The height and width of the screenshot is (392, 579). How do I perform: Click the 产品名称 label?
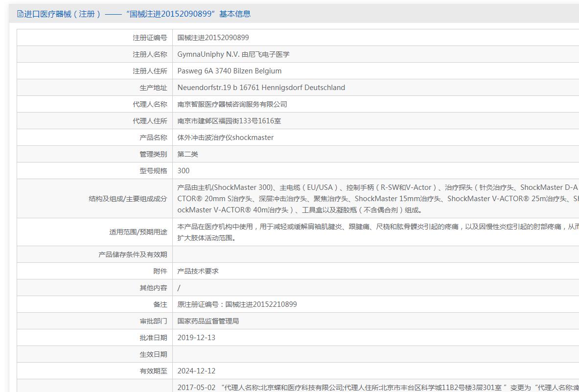153,138
